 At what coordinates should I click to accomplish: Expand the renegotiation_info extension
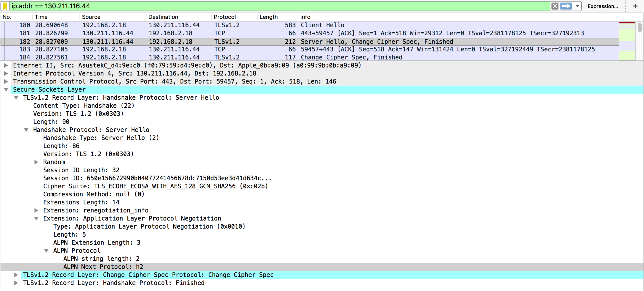(36, 211)
